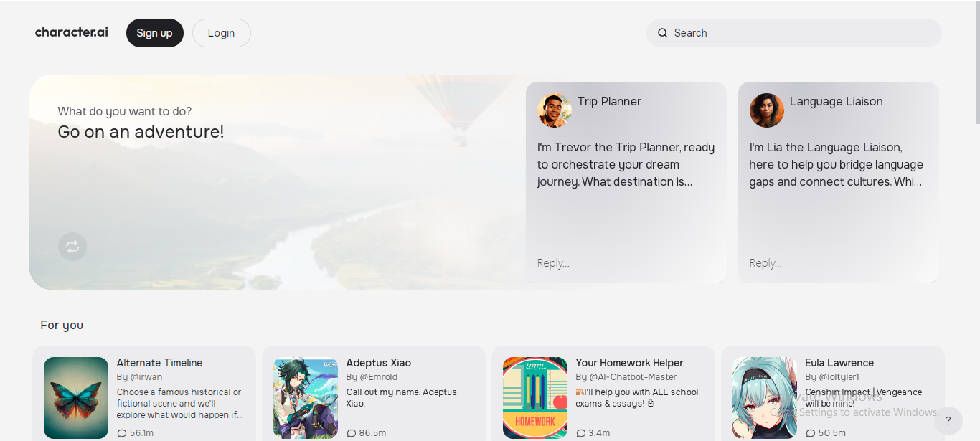980x441 pixels.
Task: Click Lia the Language Liaison greeting text
Action: point(837,165)
